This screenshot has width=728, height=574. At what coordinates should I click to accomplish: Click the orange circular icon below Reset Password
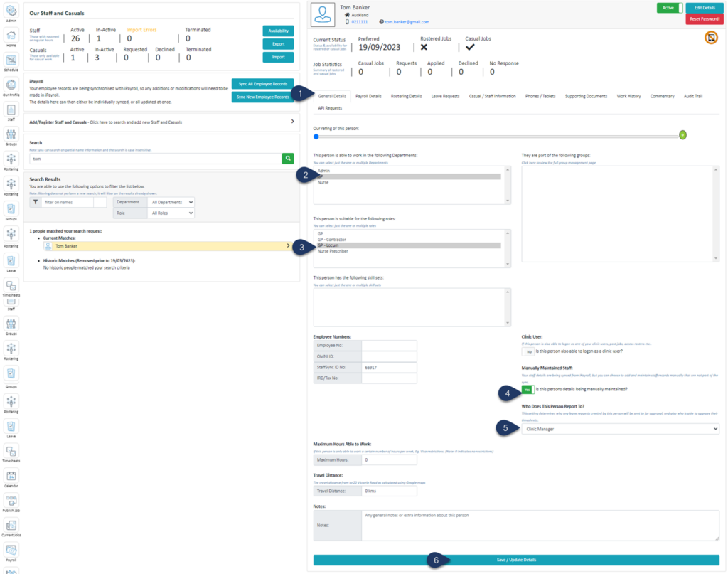(711, 38)
